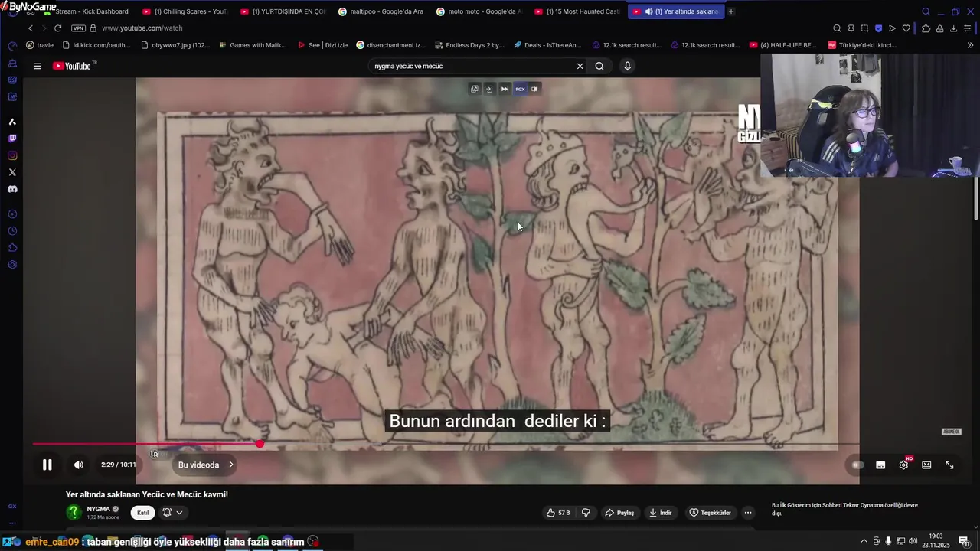Screen dimensions: 980x551
Task: Run the YouTube search magnifier button
Action: click(x=599, y=66)
